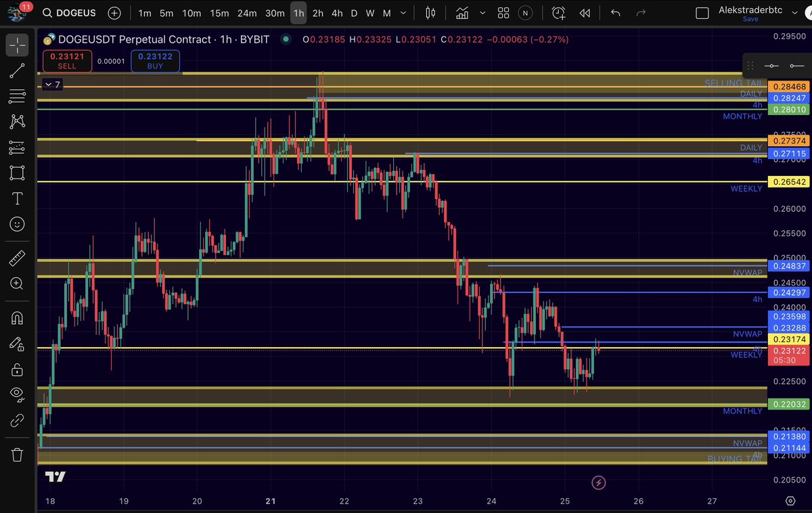Viewport: 812px width, 513px height.
Task: Open the layout setup square icon
Action: 702,13
